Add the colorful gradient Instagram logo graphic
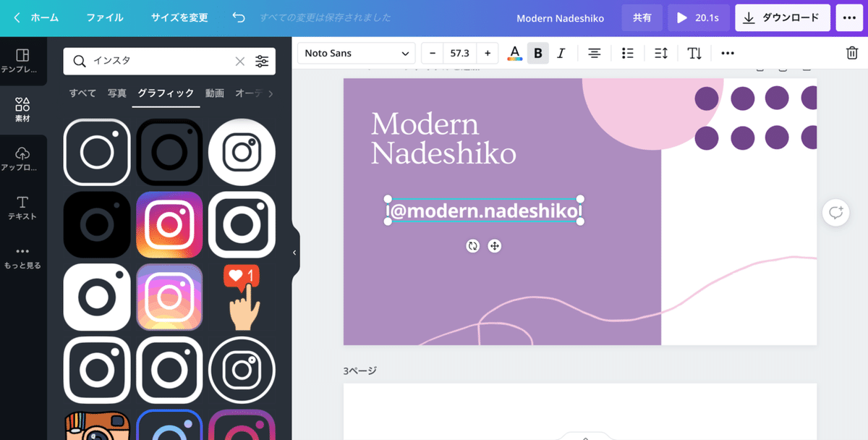Image resolution: width=868 pixels, height=440 pixels. pyautogui.click(x=169, y=224)
